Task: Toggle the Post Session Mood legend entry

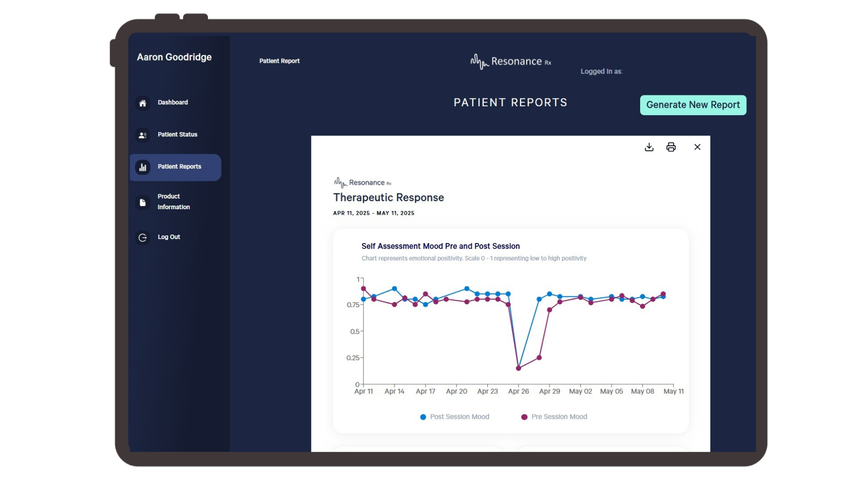Action: pyautogui.click(x=454, y=417)
